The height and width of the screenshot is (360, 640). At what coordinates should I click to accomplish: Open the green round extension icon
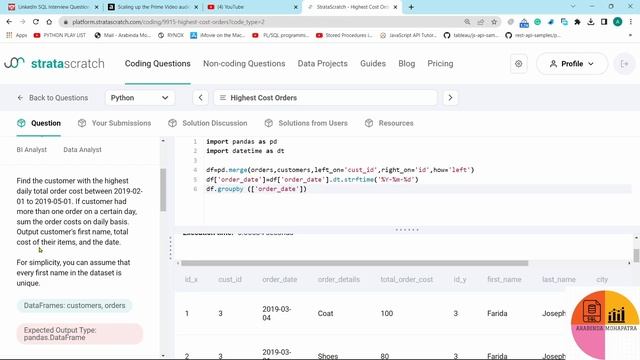[538, 22]
